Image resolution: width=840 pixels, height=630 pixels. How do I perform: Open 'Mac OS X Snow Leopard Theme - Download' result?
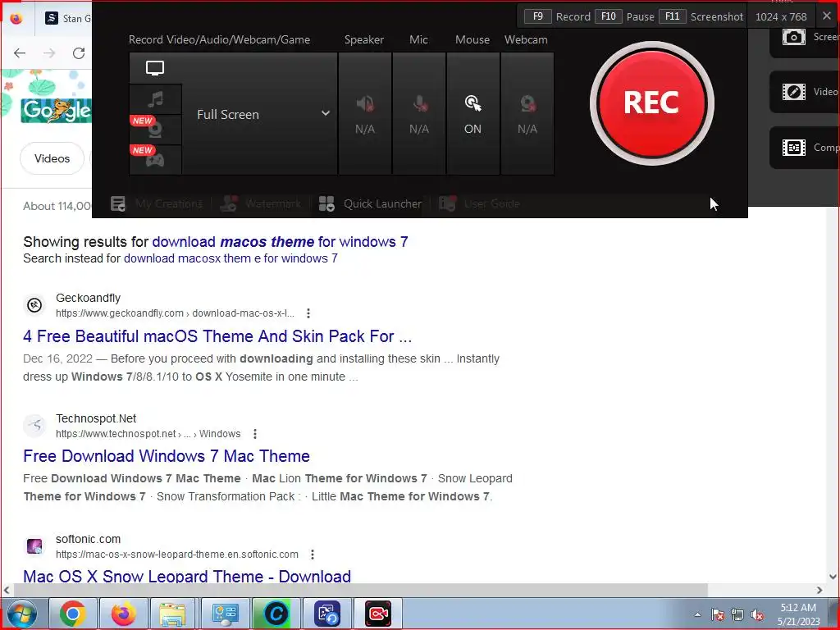click(x=187, y=576)
